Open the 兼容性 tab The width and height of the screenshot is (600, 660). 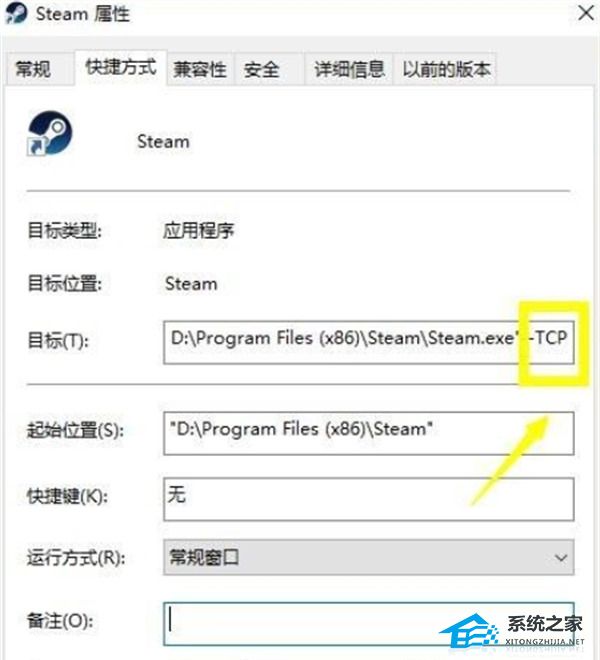(x=200, y=69)
